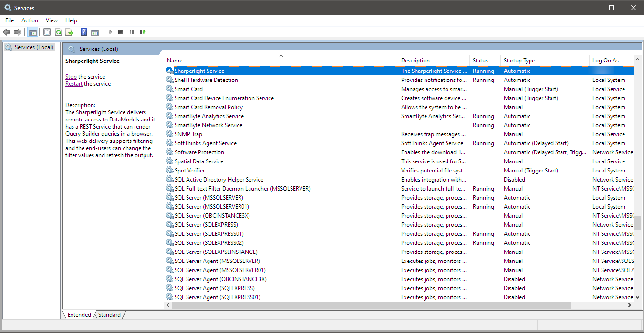Select the SmartByte Analytics Service row
This screenshot has height=333, width=644.
[x=399, y=116]
